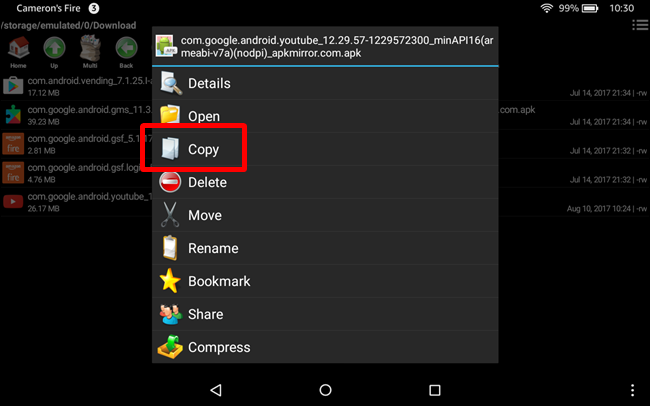
Task: Tap the magnifier Details icon
Action: coord(170,83)
